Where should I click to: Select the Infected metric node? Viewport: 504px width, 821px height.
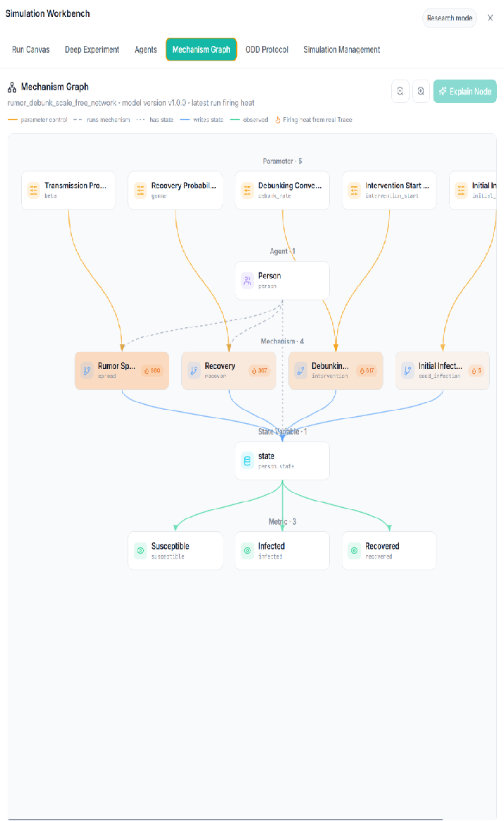(282, 551)
